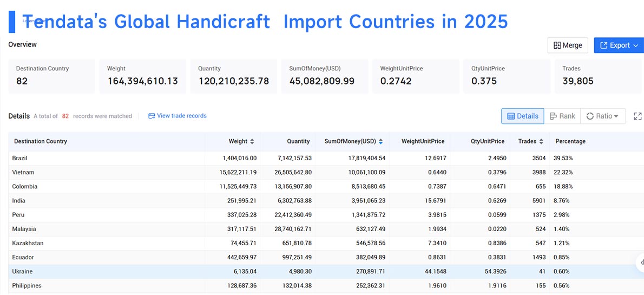
Task: Click the Overview section label
Action: tap(23, 44)
